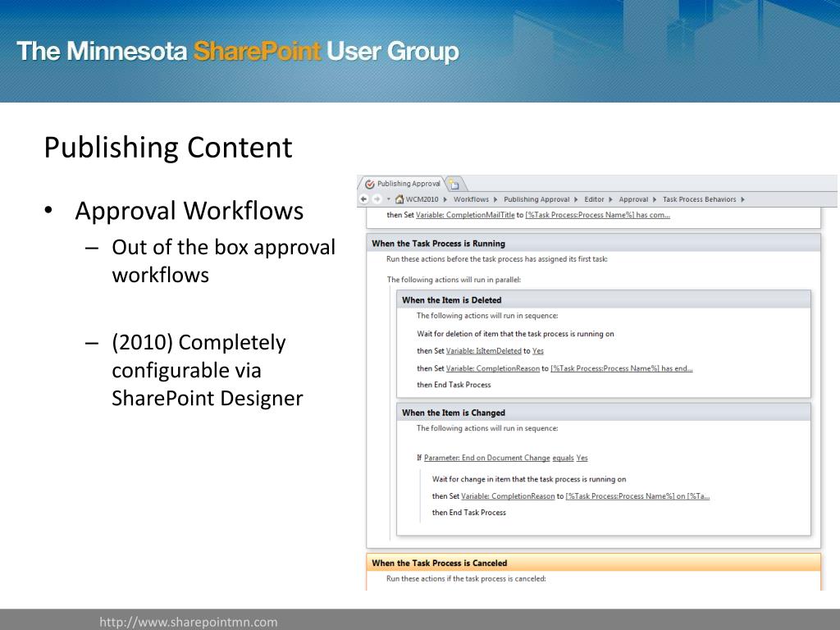Go to WCM2010 in the breadcrumb
Image resolution: width=840 pixels, height=630 pixels.
click(422, 199)
